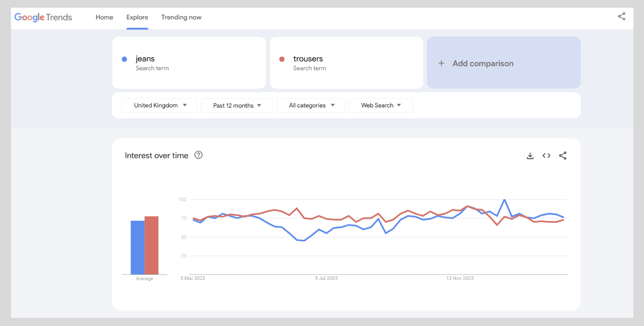
Task: Click the share icon in top header
Action: point(621,16)
